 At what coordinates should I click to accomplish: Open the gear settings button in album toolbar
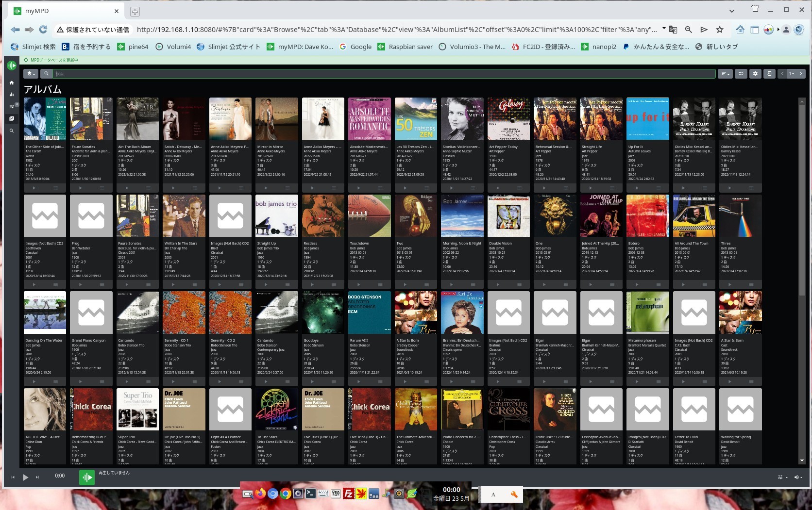pos(755,74)
